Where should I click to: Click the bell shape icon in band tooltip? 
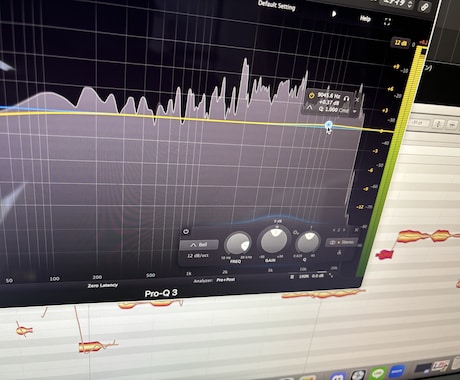309,107
